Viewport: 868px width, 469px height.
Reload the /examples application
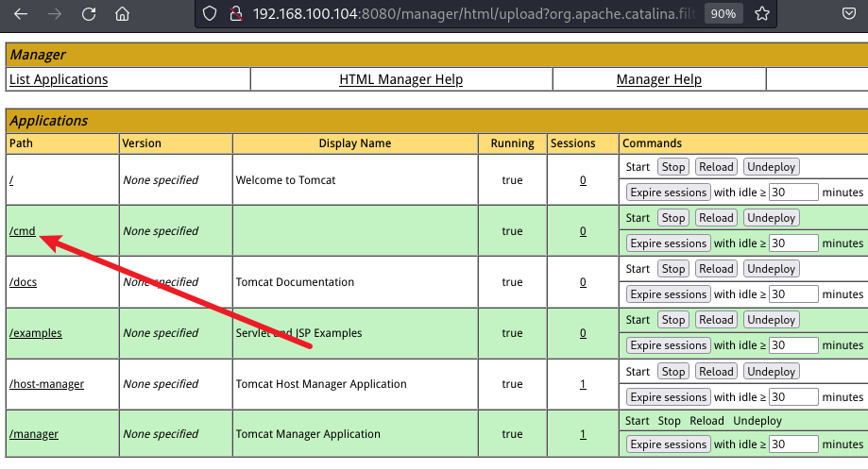(x=716, y=320)
